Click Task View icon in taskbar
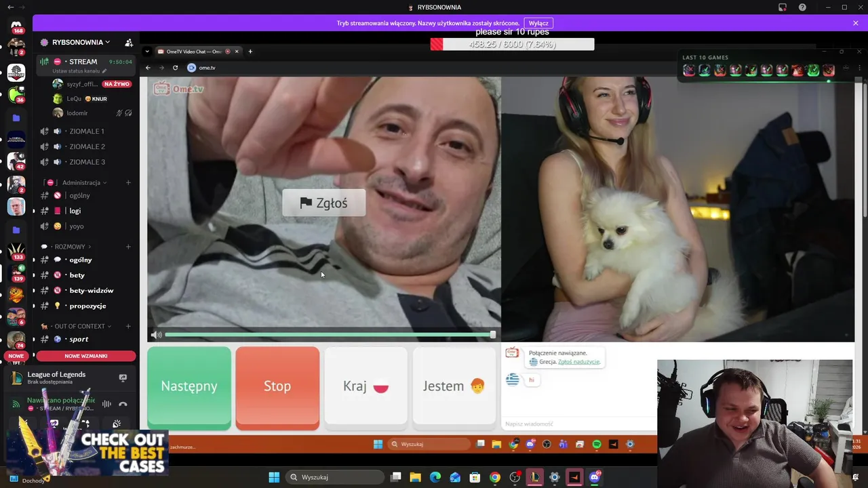Screen dimensions: 868x488 tap(396, 477)
